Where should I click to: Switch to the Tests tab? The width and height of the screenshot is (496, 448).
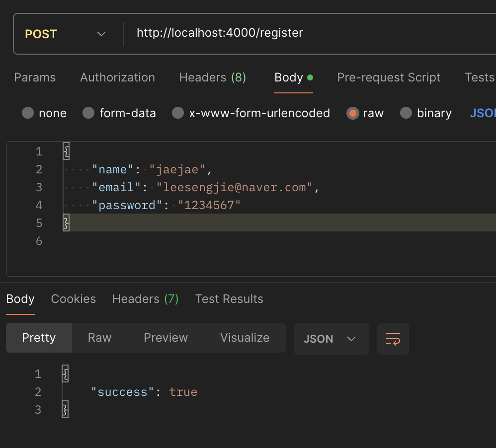pyautogui.click(x=480, y=77)
